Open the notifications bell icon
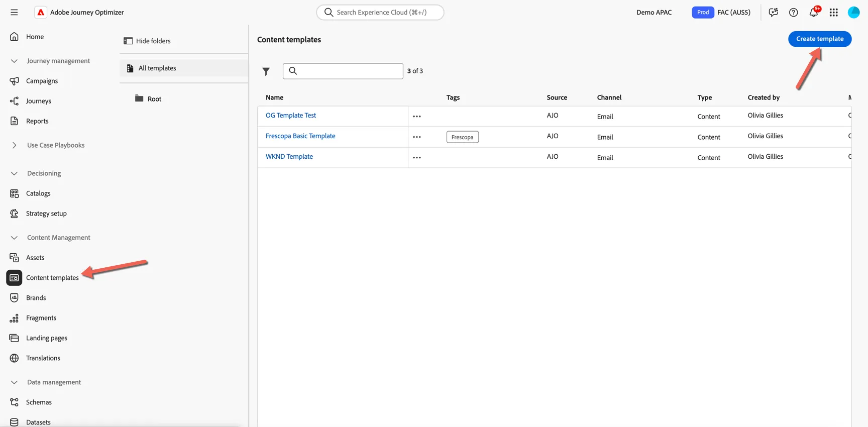The image size is (868, 427). pos(814,12)
